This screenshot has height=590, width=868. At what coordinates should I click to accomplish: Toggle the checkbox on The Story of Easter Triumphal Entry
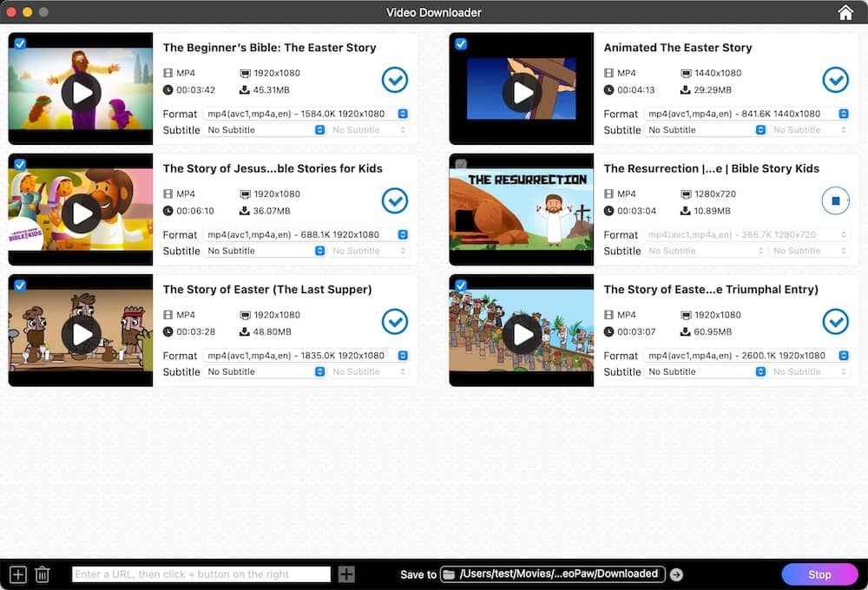click(x=460, y=285)
